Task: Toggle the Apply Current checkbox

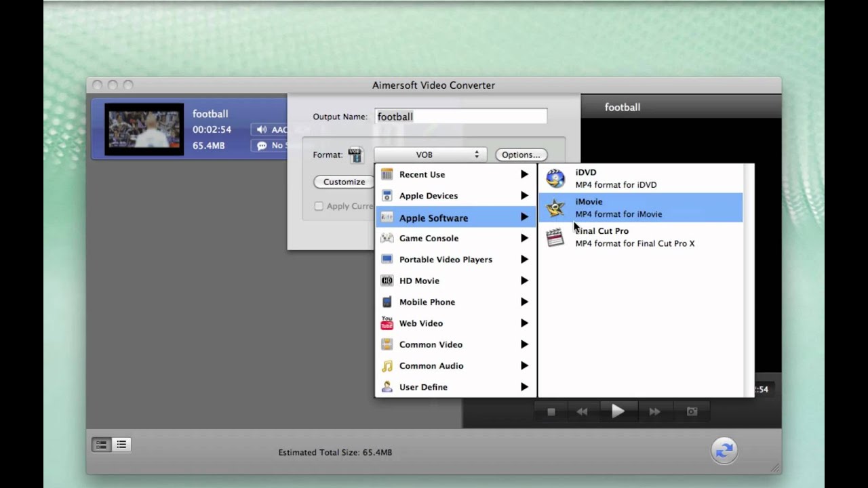Action: [x=319, y=206]
